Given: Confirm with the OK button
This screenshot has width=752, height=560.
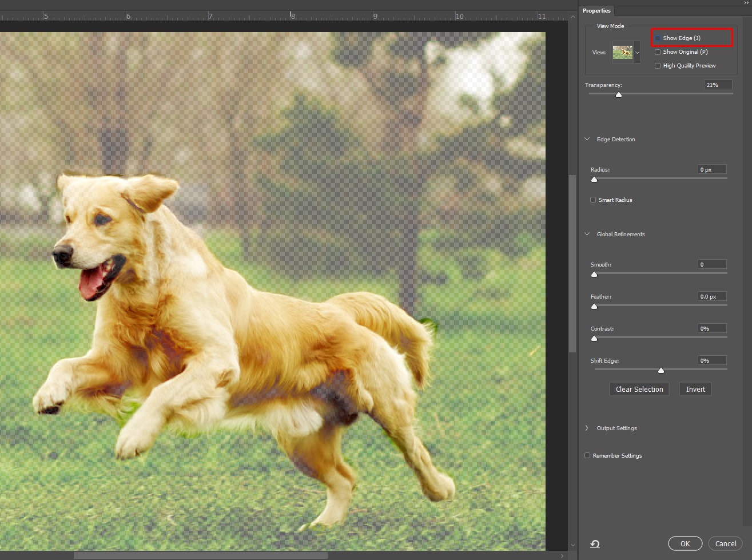Looking at the screenshot, I should click(x=685, y=544).
